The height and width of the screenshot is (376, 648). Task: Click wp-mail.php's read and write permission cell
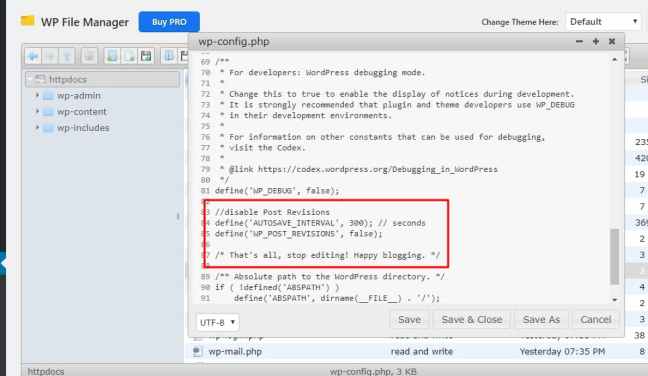tap(422, 352)
